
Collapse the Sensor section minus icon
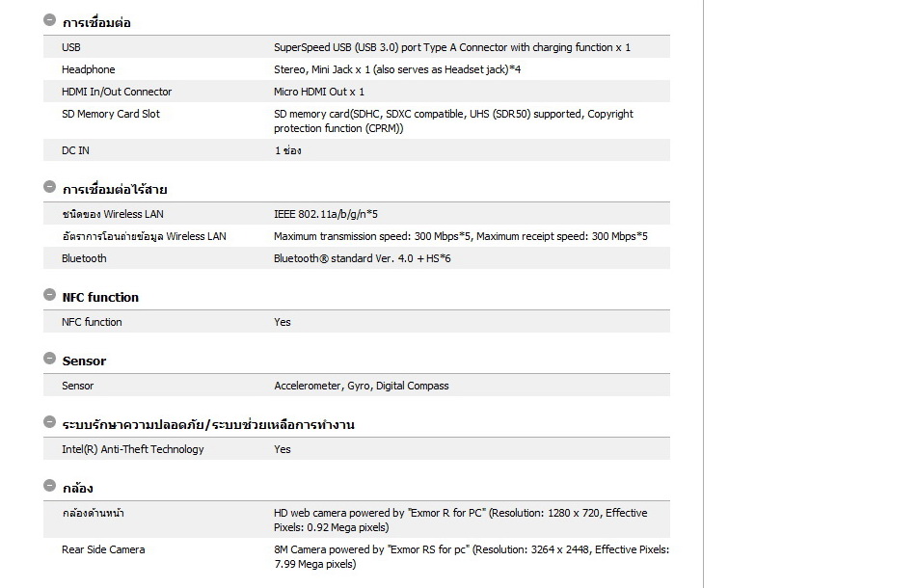pos(50,359)
